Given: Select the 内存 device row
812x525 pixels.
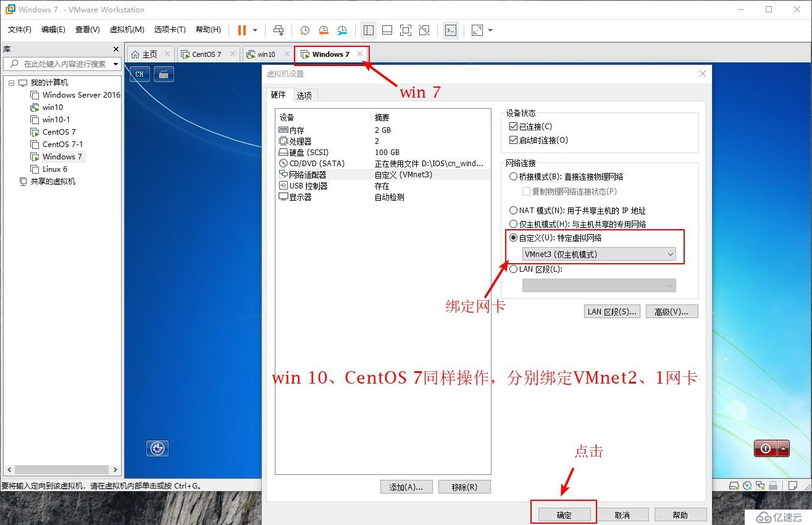Looking at the screenshot, I should click(383, 130).
